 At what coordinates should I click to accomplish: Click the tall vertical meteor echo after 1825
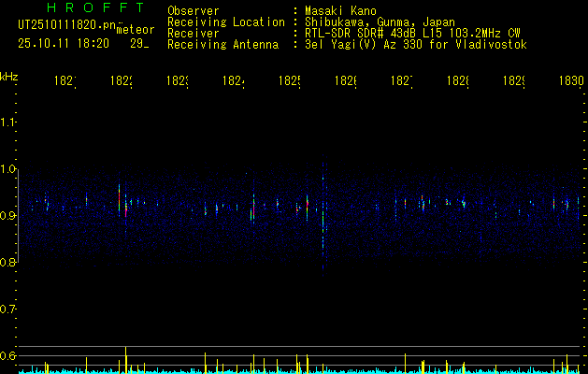pos(323,214)
